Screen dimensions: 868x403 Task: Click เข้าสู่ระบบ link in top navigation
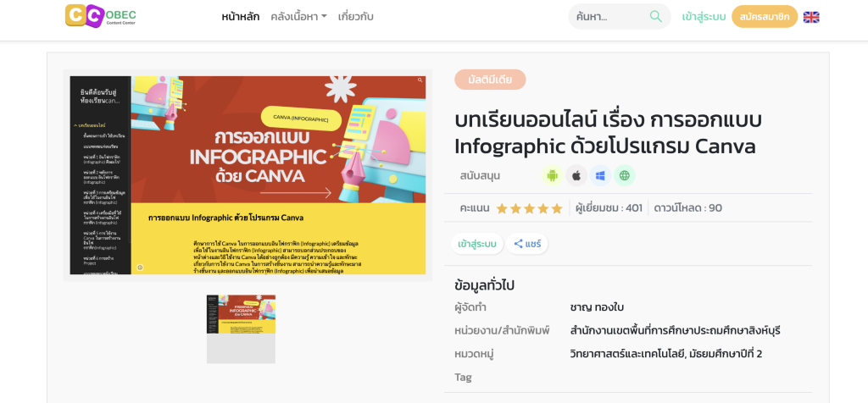click(x=704, y=17)
